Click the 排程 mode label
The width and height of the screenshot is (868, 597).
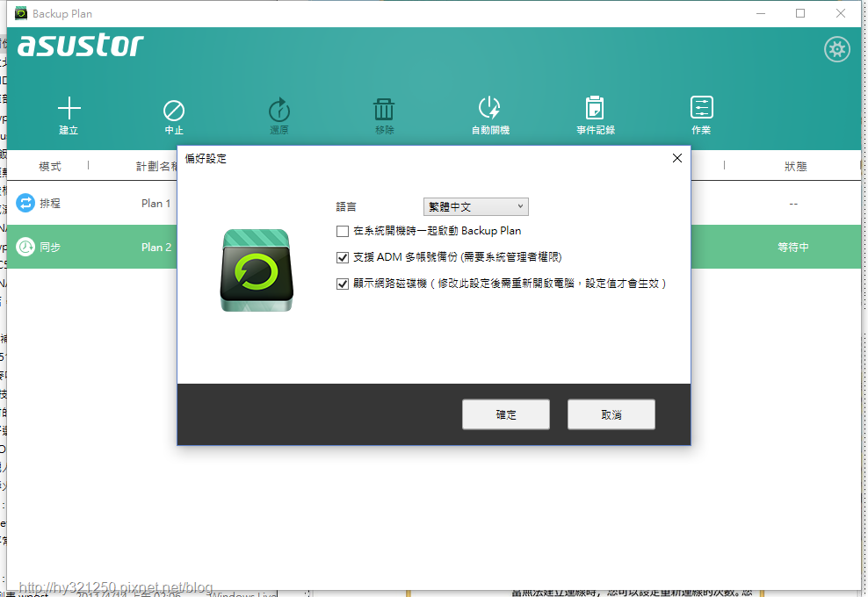coord(50,204)
